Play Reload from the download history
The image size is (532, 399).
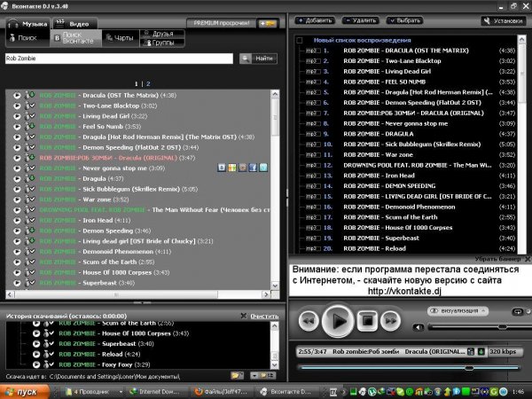(x=36, y=354)
